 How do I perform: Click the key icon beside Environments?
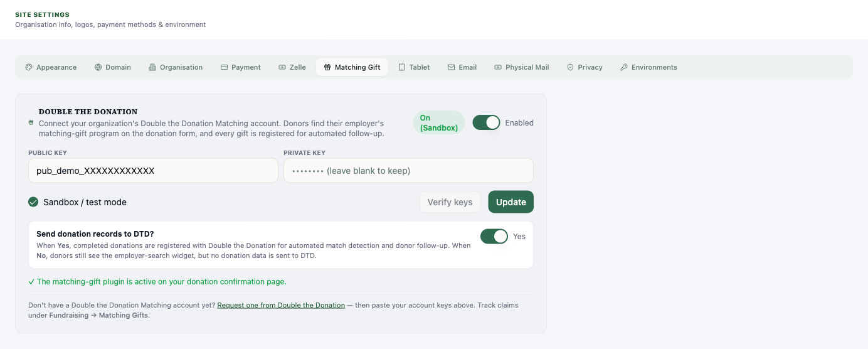tap(624, 67)
